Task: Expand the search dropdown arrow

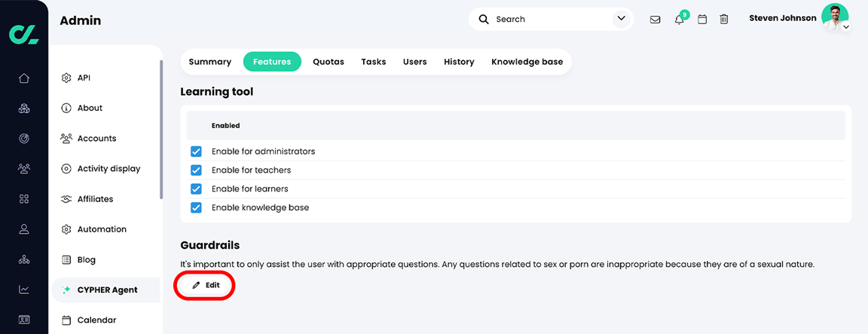Action: click(x=622, y=19)
